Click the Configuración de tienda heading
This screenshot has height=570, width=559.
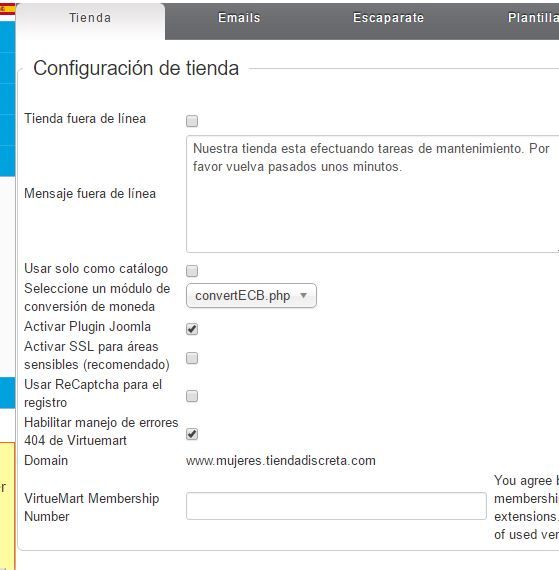(x=136, y=68)
